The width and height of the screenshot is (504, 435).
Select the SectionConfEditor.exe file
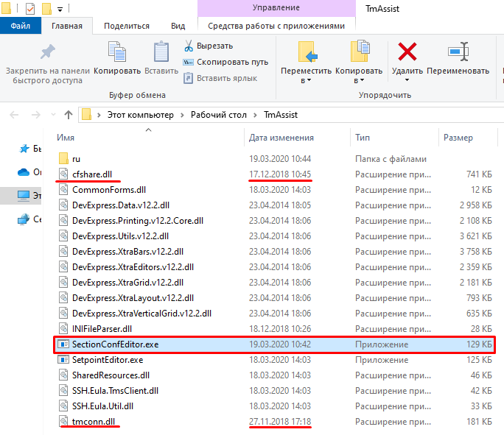tap(115, 344)
